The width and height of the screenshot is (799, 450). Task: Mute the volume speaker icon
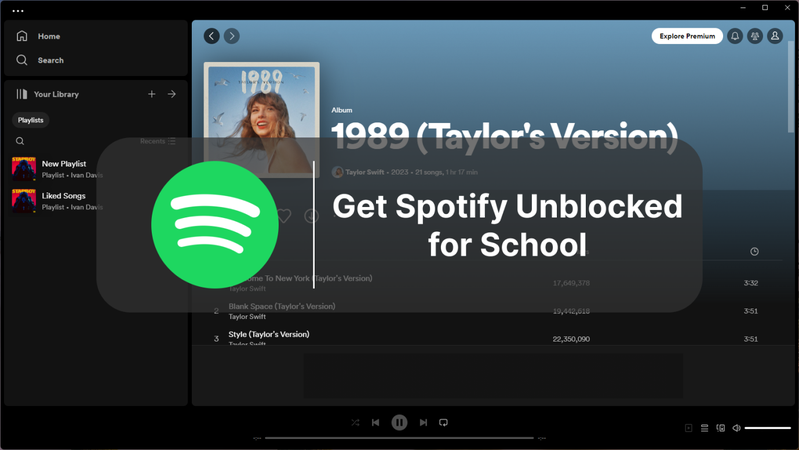coord(736,428)
